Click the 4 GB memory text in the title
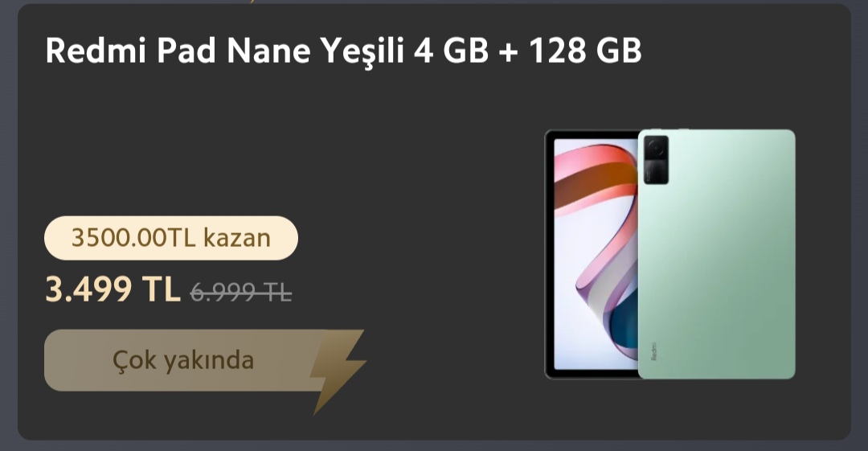 click(453, 51)
